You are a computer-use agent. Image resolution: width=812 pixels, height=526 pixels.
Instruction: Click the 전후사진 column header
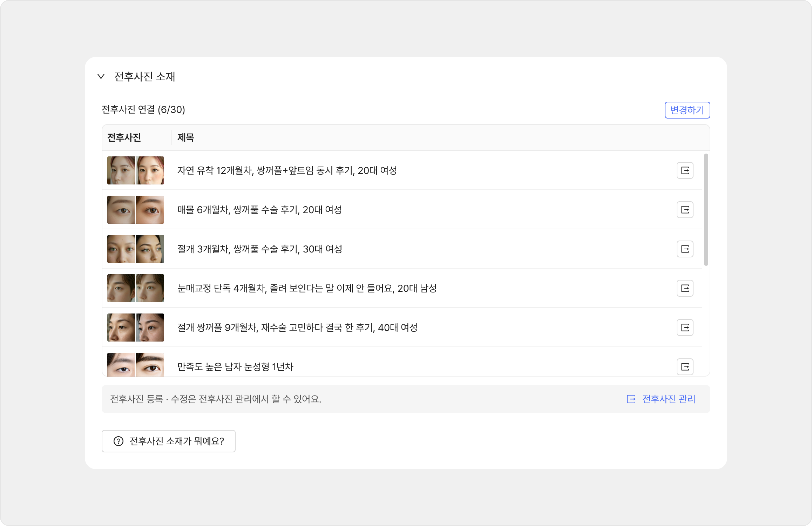(124, 137)
